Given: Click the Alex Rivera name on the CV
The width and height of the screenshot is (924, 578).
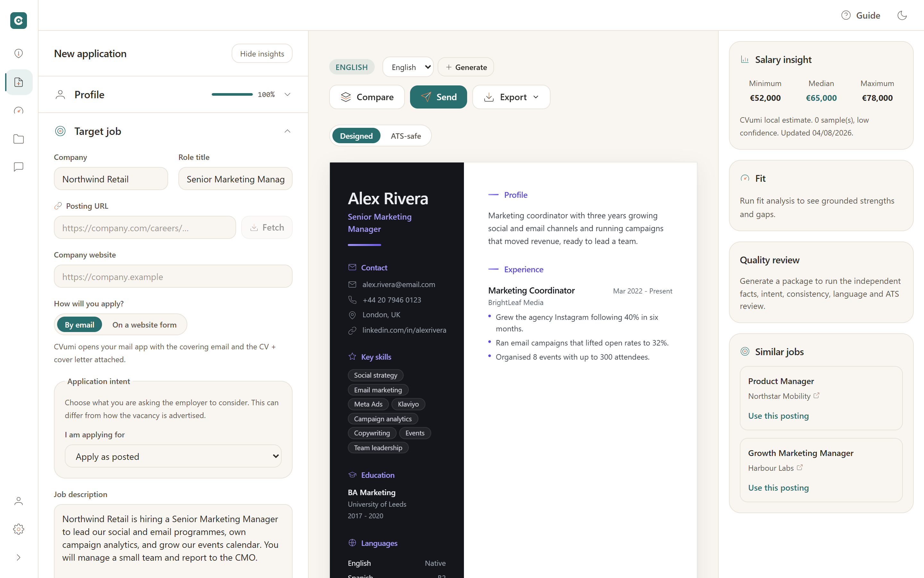Looking at the screenshot, I should (x=388, y=198).
